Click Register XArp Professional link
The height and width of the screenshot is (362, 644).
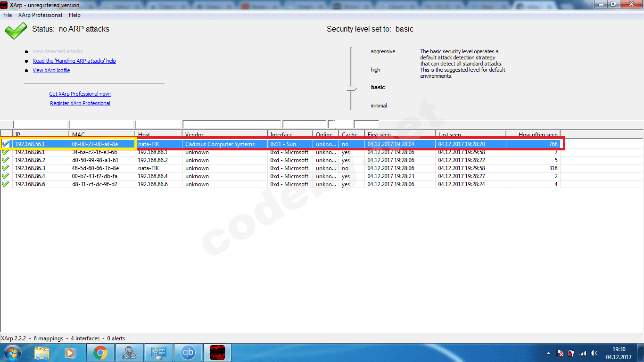click(x=80, y=103)
